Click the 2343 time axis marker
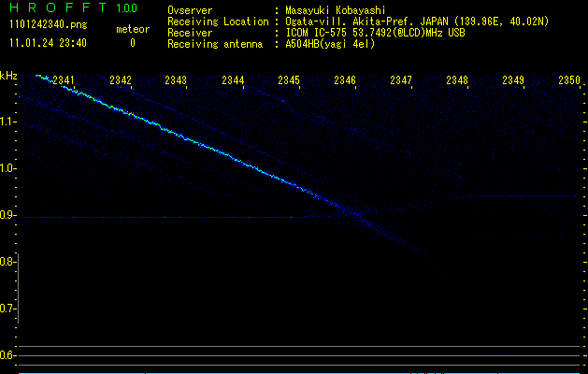 (x=176, y=80)
